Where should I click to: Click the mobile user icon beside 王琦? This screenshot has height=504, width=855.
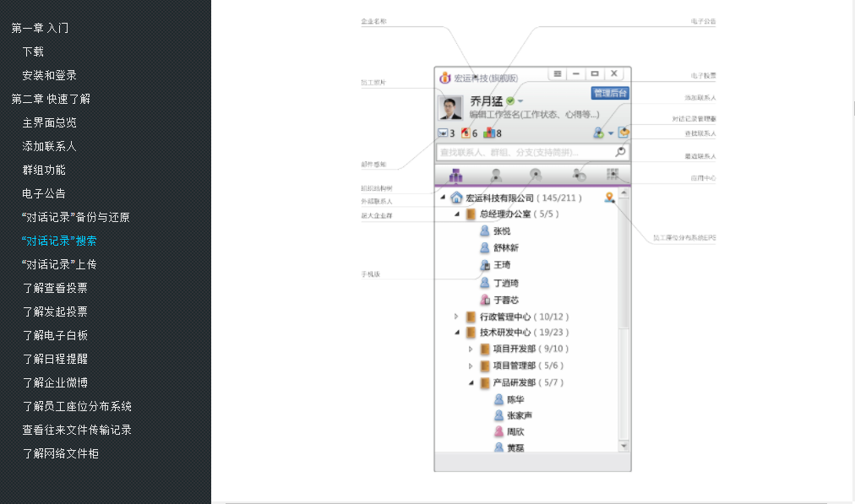tap(485, 265)
